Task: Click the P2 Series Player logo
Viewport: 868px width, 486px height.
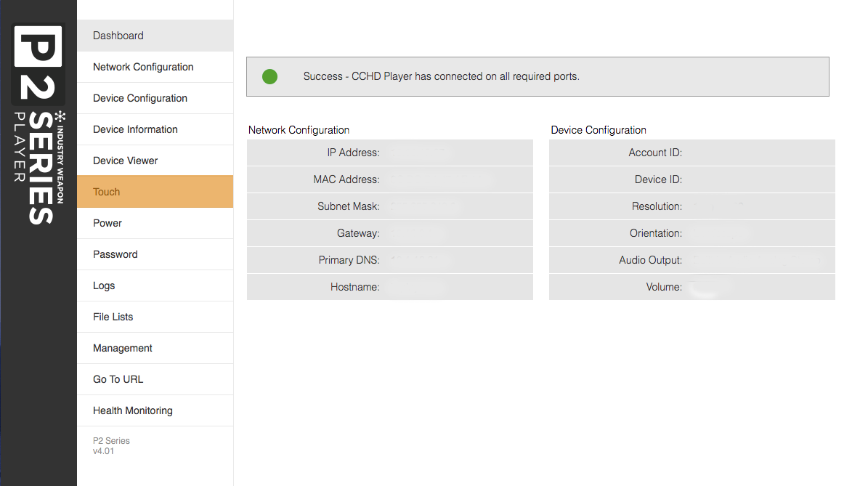Action: [38, 124]
